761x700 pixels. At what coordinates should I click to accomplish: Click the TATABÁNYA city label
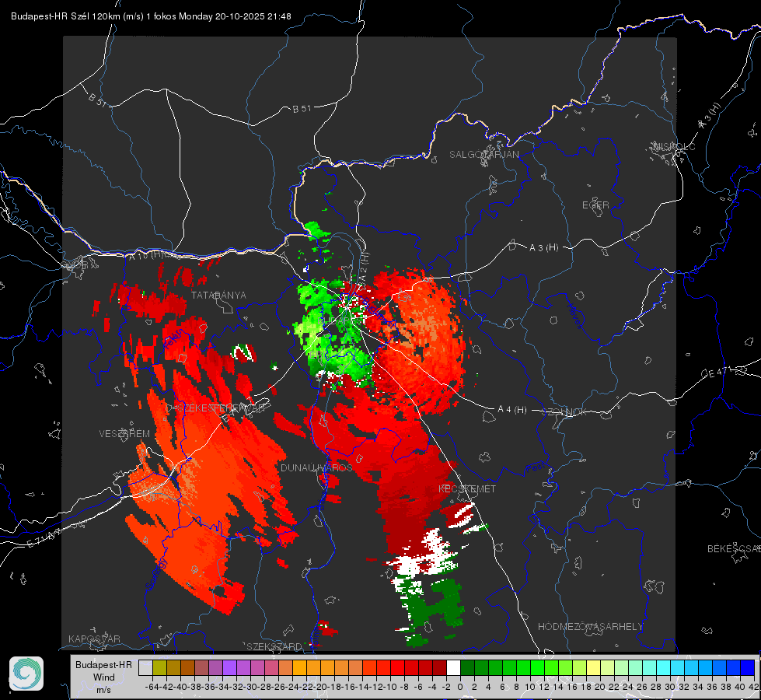(218, 295)
